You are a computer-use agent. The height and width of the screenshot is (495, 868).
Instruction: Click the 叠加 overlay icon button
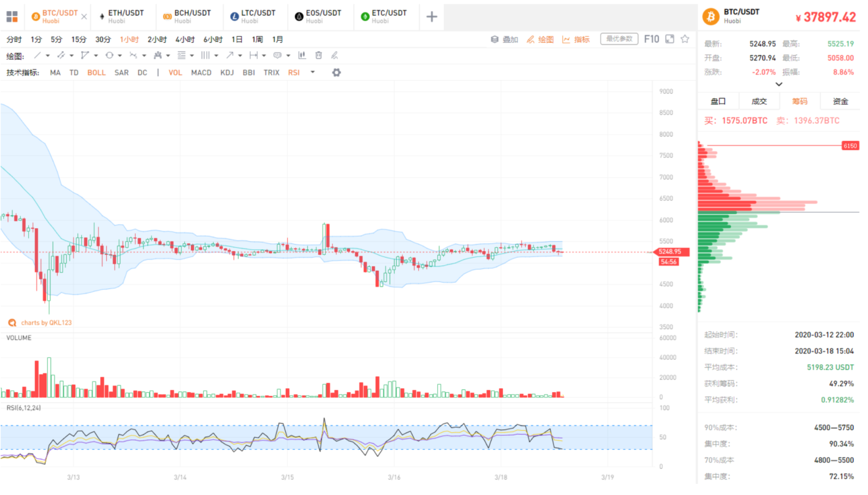(504, 39)
